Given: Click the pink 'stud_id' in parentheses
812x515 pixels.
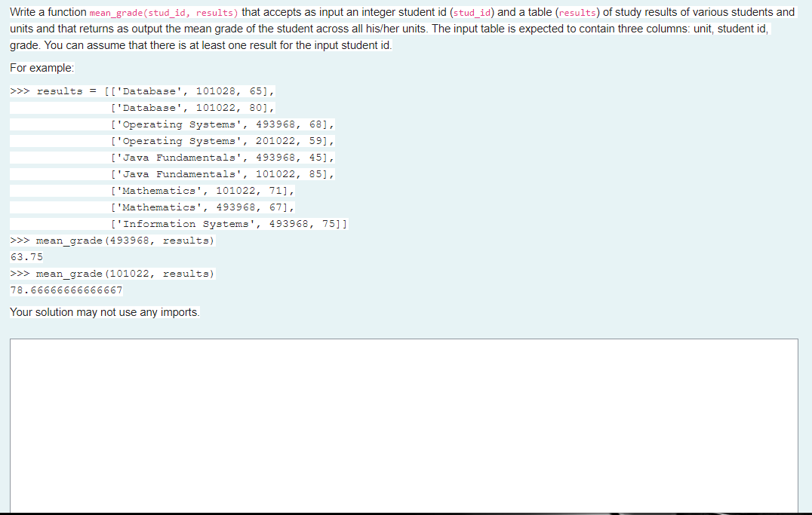Looking at the screenshot, I should coord(472,13).
